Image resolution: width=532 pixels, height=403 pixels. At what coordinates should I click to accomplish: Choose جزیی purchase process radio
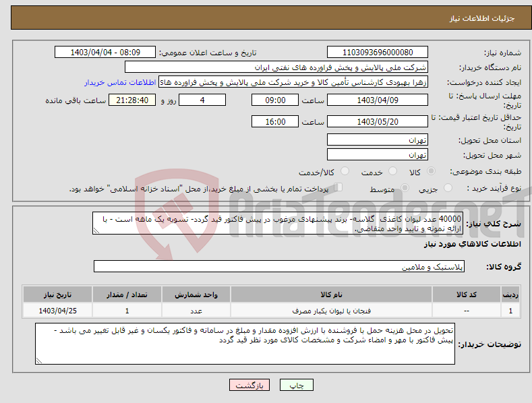tap(448, 187)
